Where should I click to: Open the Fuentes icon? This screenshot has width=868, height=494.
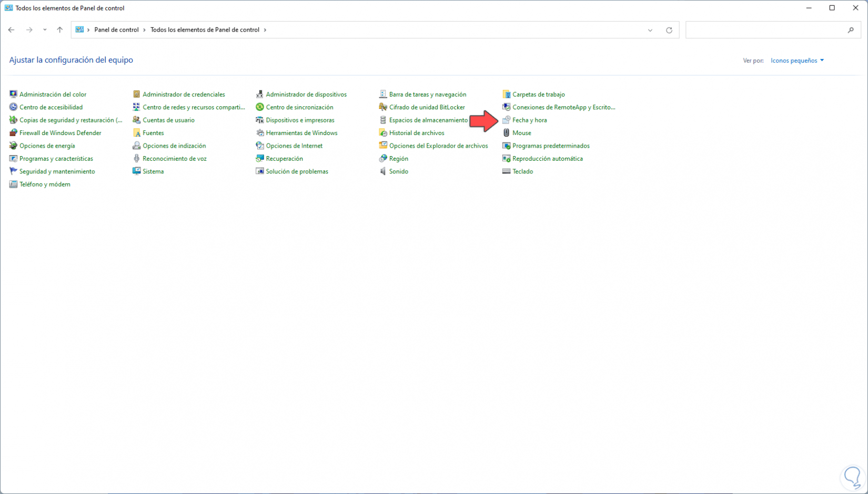coord(136,133)
